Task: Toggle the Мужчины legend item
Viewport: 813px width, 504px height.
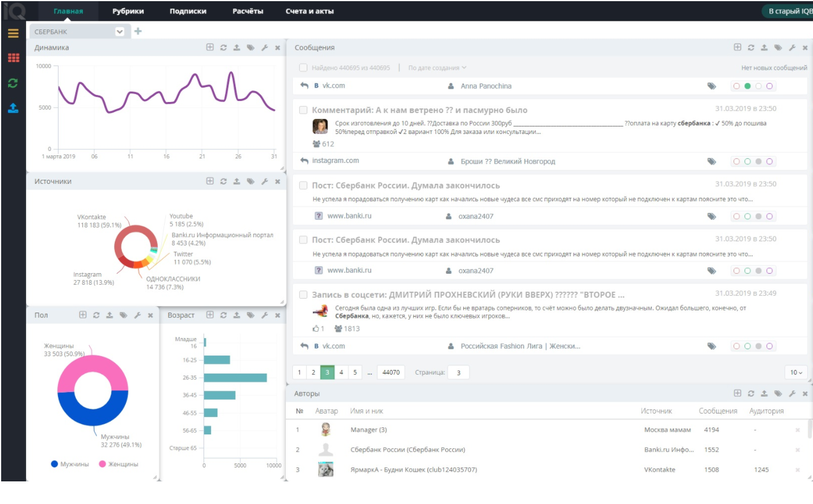Action: [x=70, y=464]
